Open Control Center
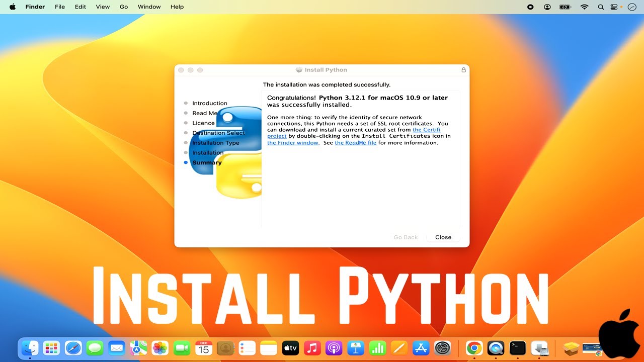The height and width of the screenshot is (362, 644). 614,7
